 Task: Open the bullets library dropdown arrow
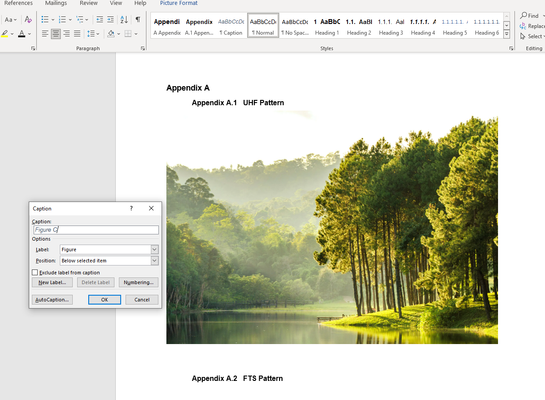[x=53, y=20]
